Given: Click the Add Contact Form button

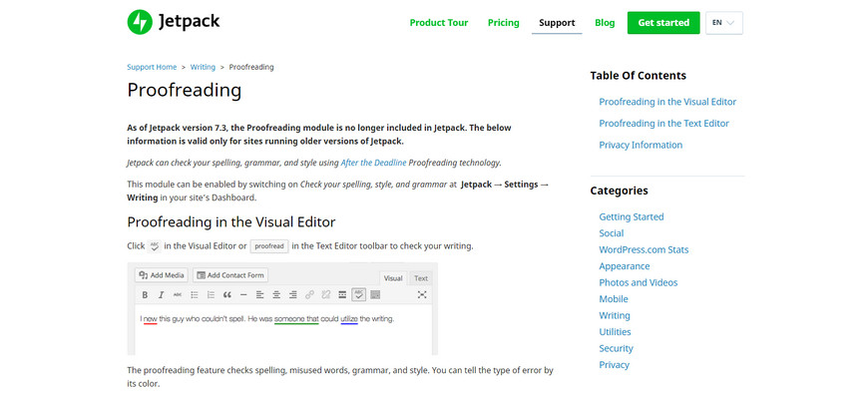Looking at the screenshot, I should pyautogui.click(x=230, y=275).
